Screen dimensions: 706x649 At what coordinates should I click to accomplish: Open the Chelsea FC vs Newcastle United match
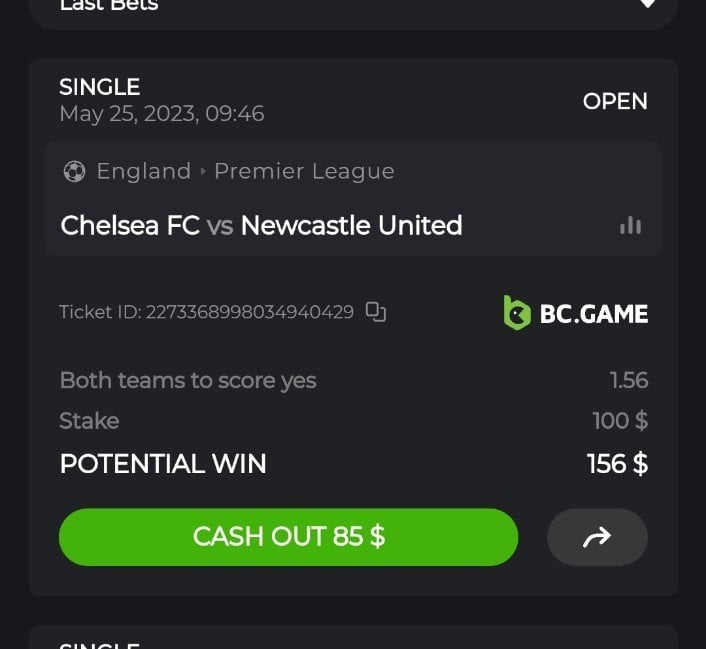261,225
